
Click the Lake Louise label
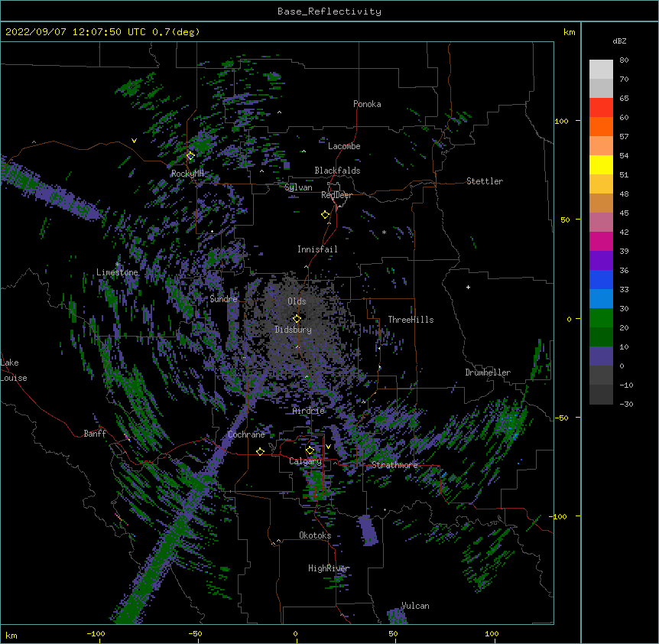pos(14,370)
